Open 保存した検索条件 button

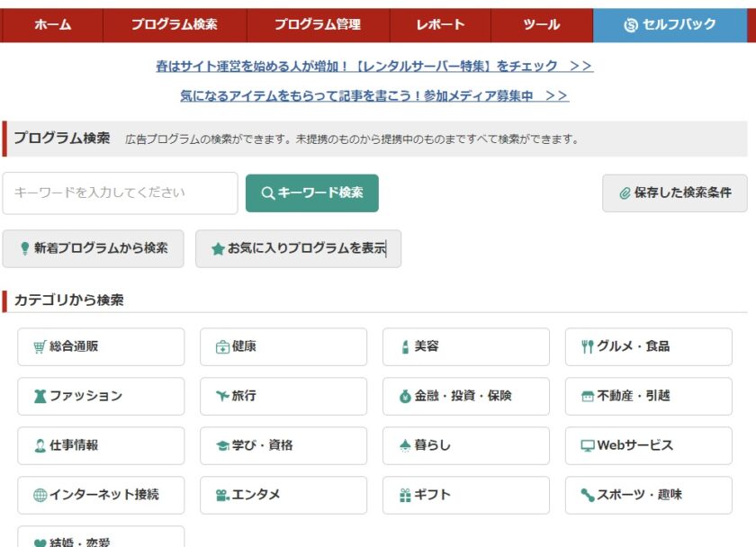[674, 193]
